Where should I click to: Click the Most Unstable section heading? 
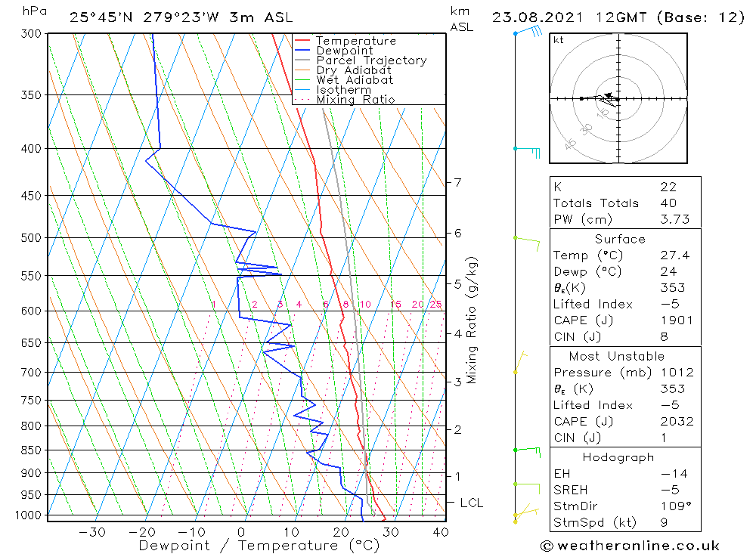coord(617,356)
